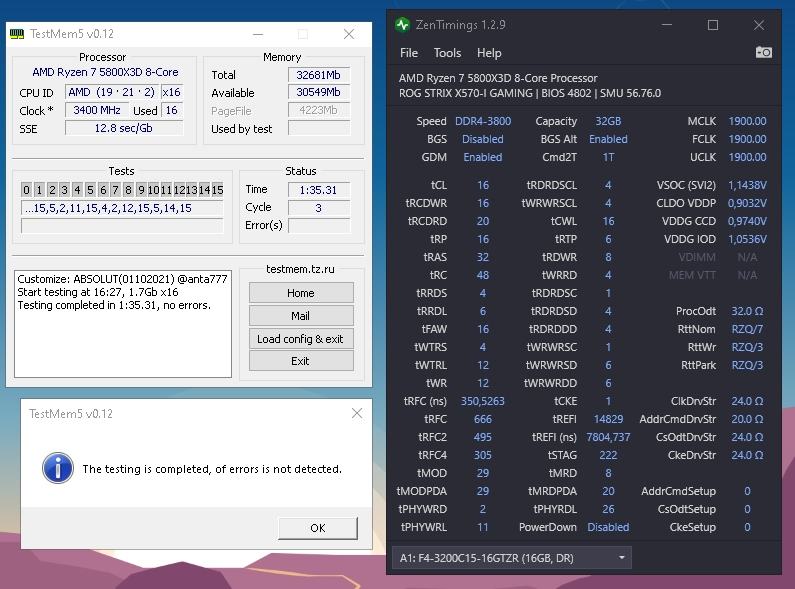Click the Capacity value 32GB

tap(608, 121)
